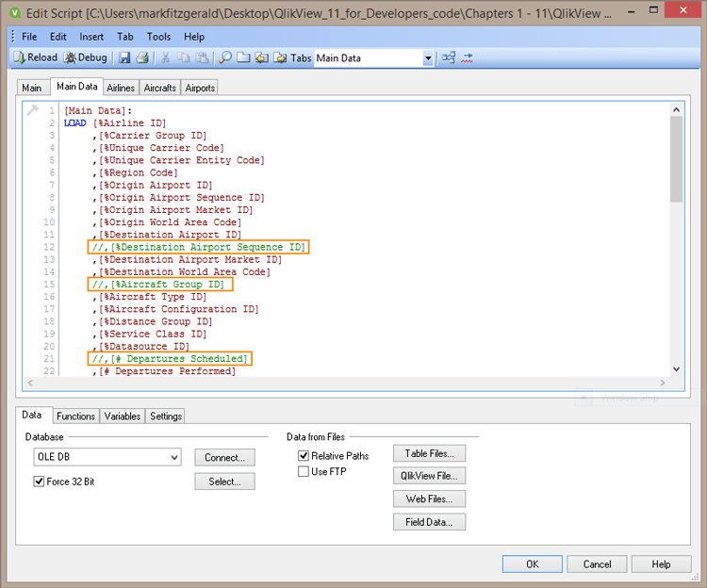Toggle the Force 32 Bit checkbox
The height and width of the screenshot is (588, 707).
tap(39, 482)
